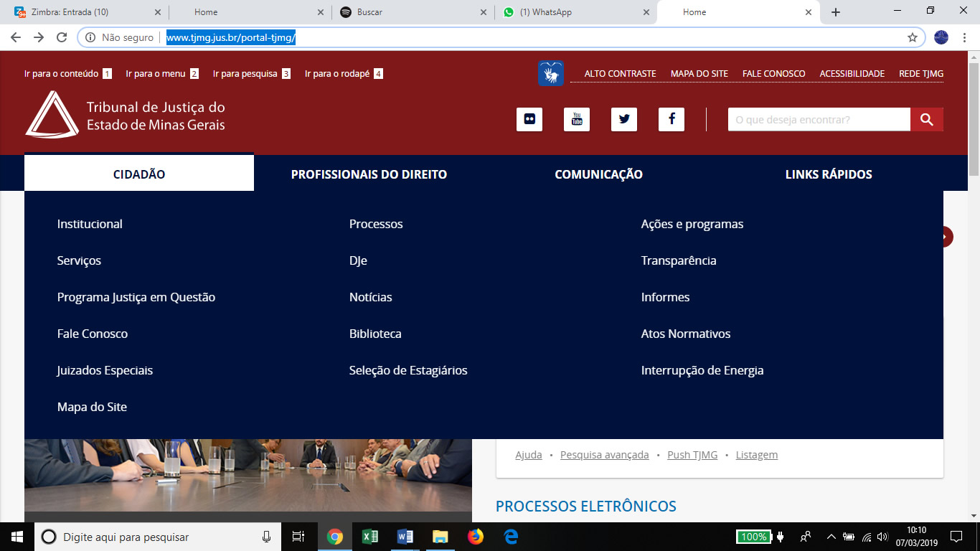Screen dimensions: 980x551
Task: Open the Pesquisa avançada link
Action: [x=604, y=455]
